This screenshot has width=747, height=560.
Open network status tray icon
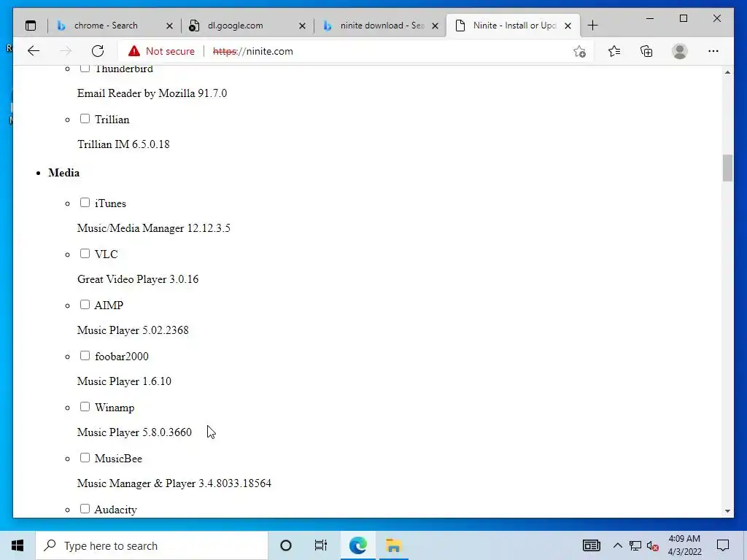635,545
